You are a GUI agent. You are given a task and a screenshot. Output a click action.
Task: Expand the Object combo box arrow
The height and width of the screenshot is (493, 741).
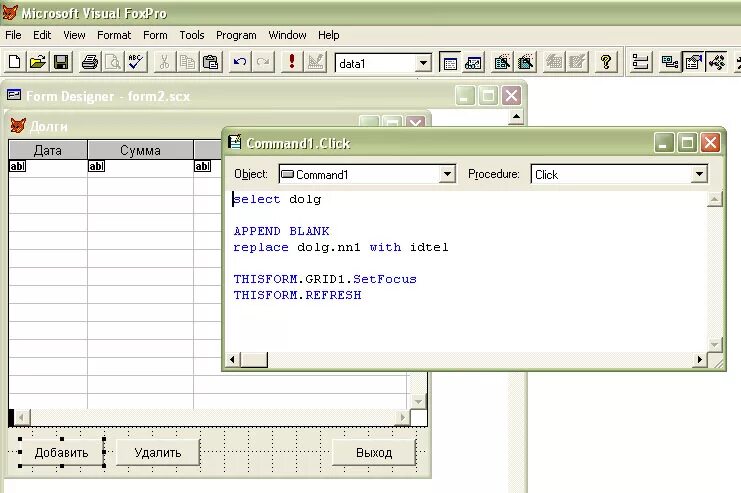click(447, 174)
